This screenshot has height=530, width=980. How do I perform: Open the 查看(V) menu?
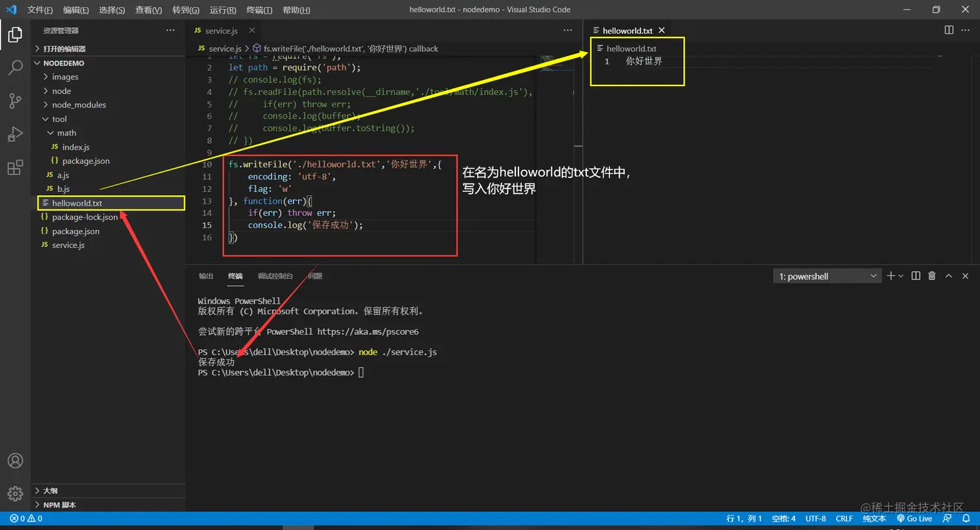(148, 10)
